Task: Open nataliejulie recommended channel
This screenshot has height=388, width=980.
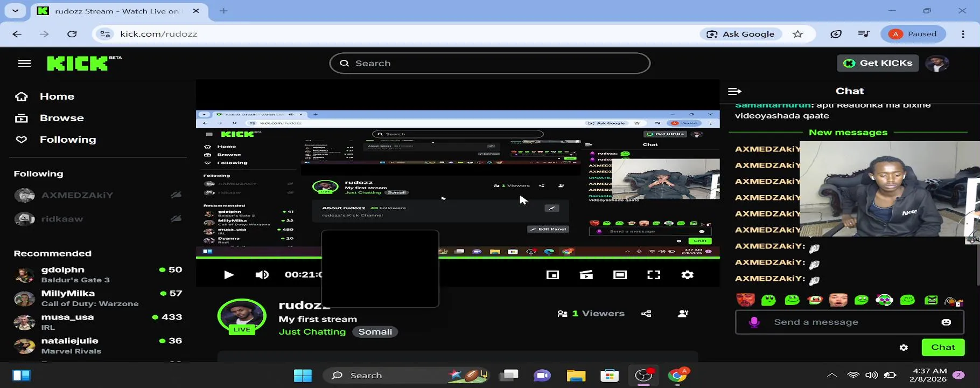Action: [97, 345]
